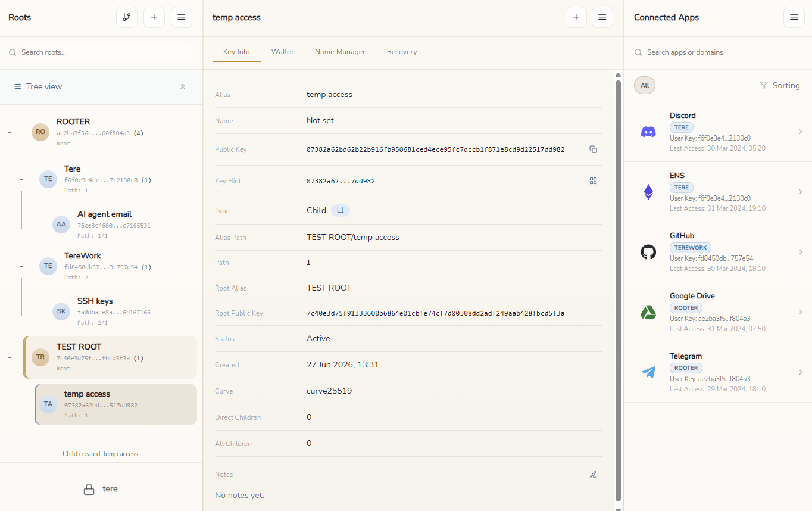
Task: Click the ROOTER tag under Telegram
Action: click(686, 368)
